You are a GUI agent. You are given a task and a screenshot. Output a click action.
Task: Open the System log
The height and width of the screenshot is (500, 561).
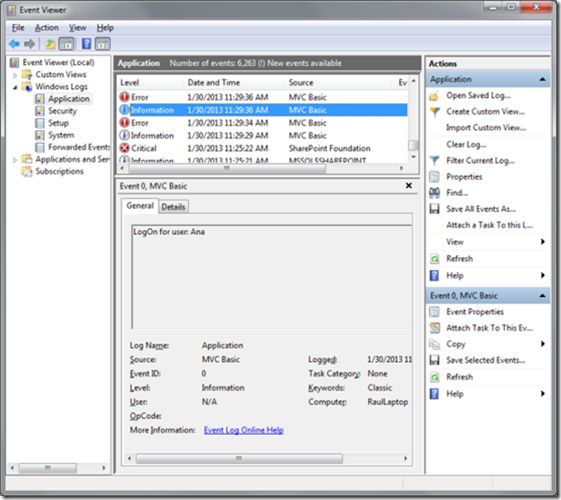coord(61,135)
